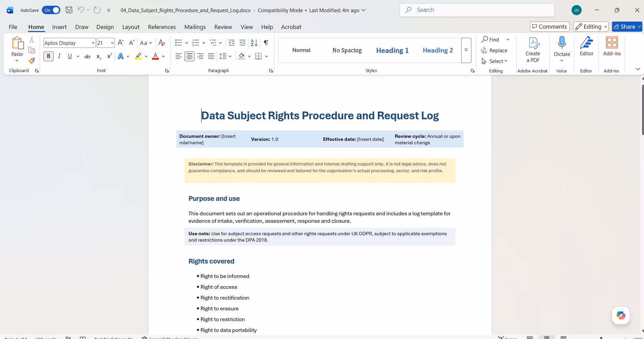Toggle italic formatting
644x339 pixels.
pyautogui.click(x=59, y=56)
